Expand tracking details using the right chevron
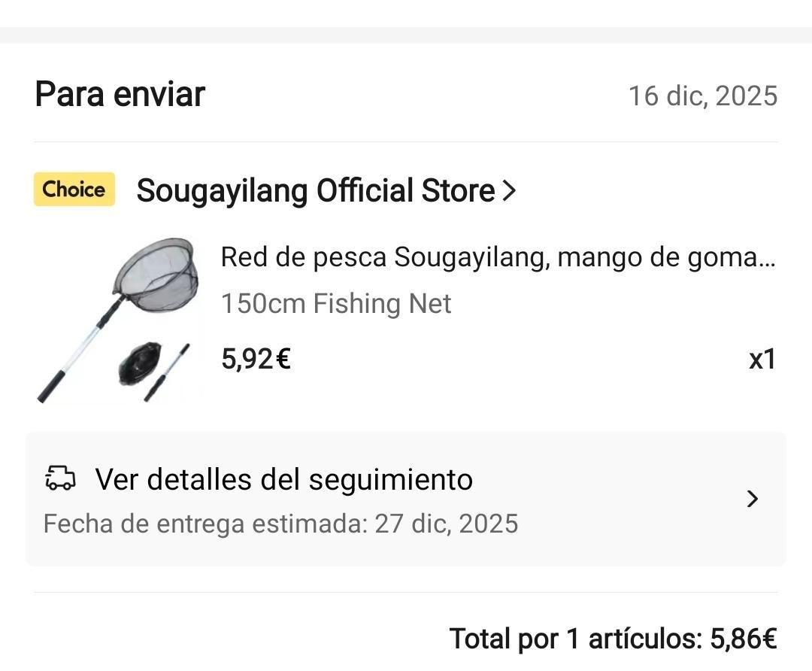 (752, 499)
